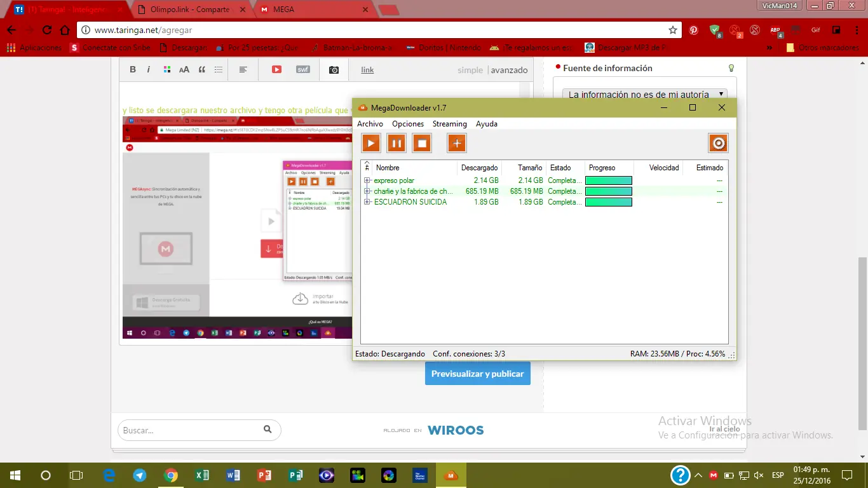The height and width of the screenshot is (488, 868).
Task: Open the Pinterest extension
Action: click(694, 30)
